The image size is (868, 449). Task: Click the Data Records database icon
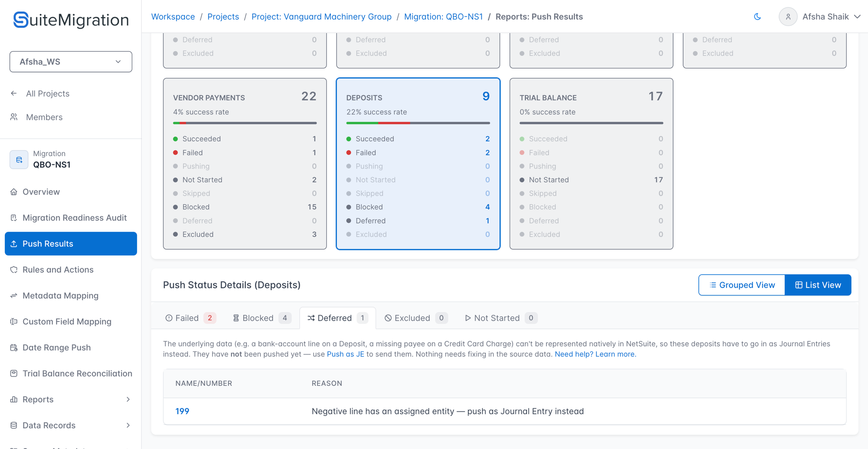(14, 426)
